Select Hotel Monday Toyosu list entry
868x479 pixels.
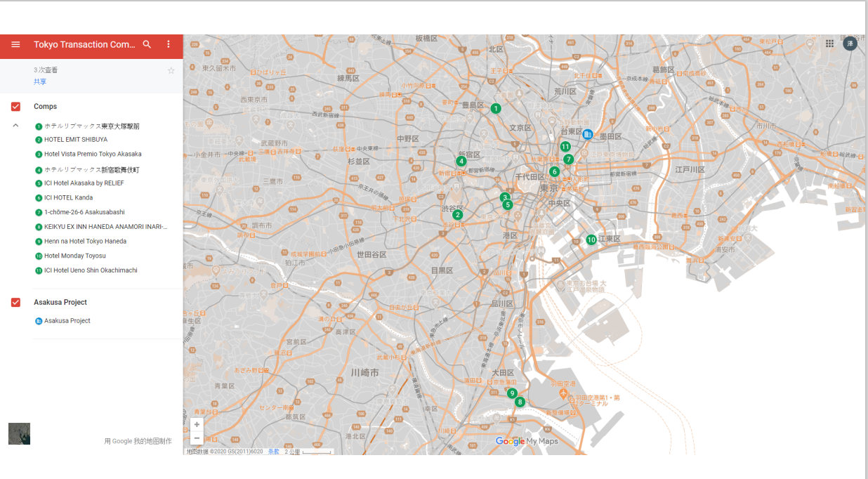[75, 256]
